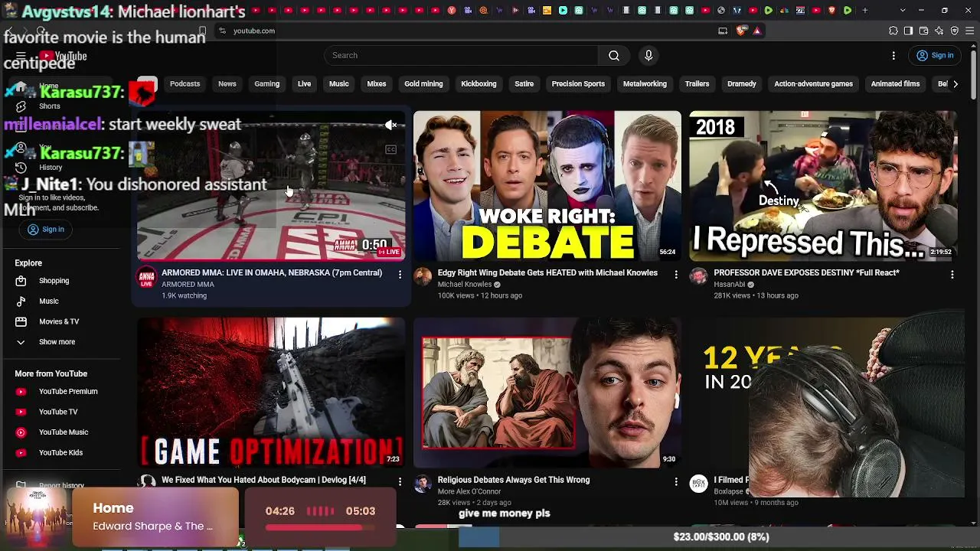Image resolution: width=980 pixels, height=551 pixels.
Task: Open the Armored MMA channel avatar
Action: pyautogui.click(x=147, y=277)
